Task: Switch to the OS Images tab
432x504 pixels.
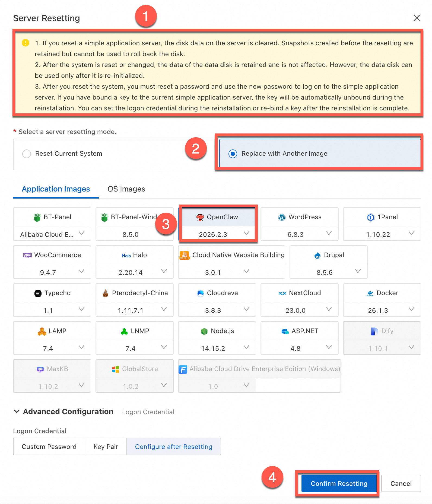Action: [x=126, y=189]
